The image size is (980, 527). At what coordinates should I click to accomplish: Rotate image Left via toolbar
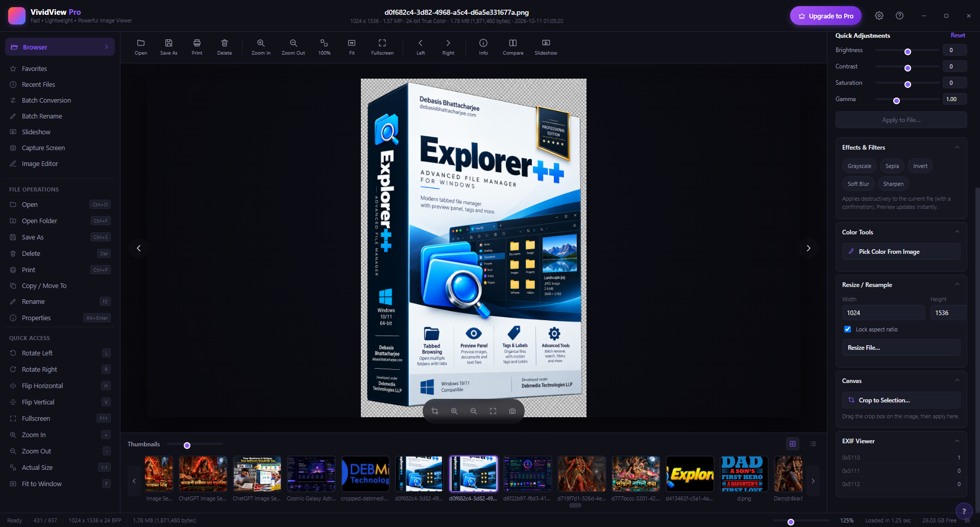(x=421, y=47)
